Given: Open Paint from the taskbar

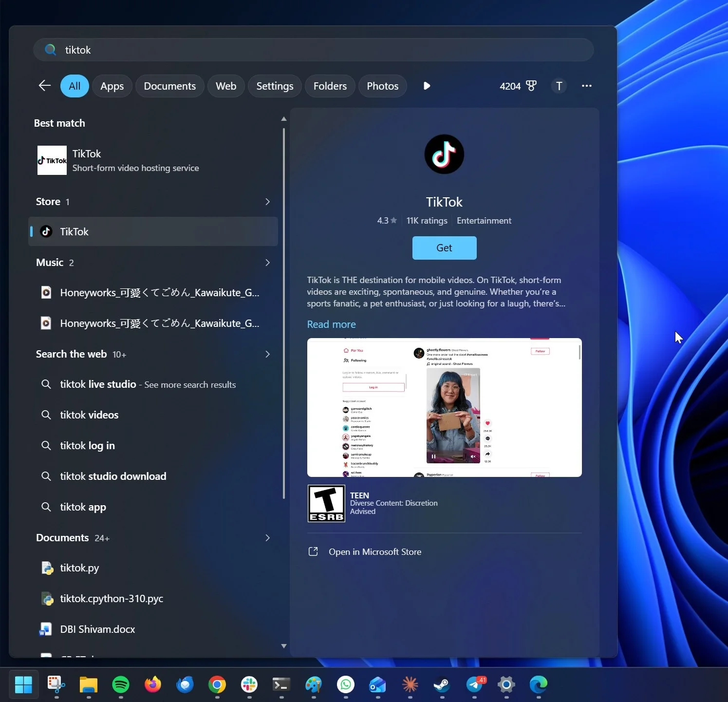Looking at the screenshot, I should tap(314, 684).
